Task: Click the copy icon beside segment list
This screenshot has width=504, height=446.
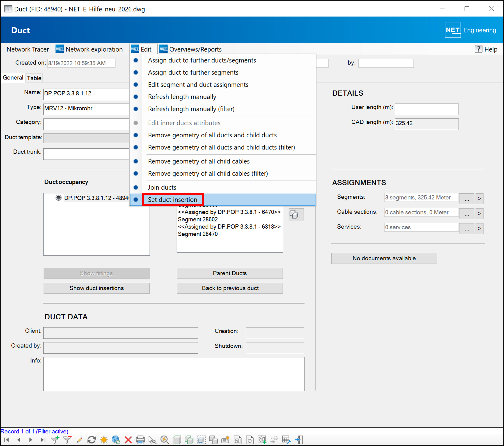Action: point(296,214)
